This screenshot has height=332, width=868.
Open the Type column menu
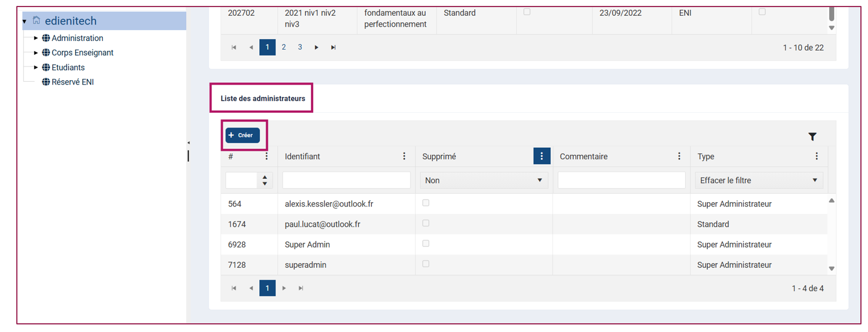[816, 156]
